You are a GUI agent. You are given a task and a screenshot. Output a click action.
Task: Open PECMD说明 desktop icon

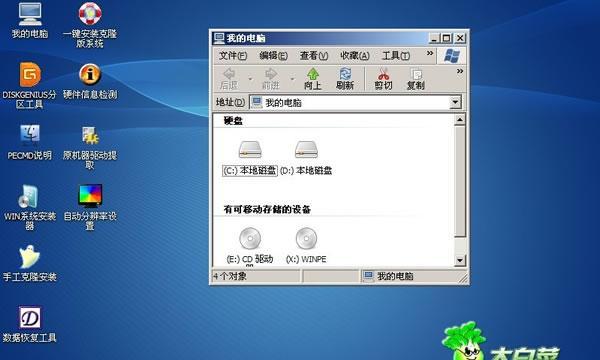click(29, 142)
